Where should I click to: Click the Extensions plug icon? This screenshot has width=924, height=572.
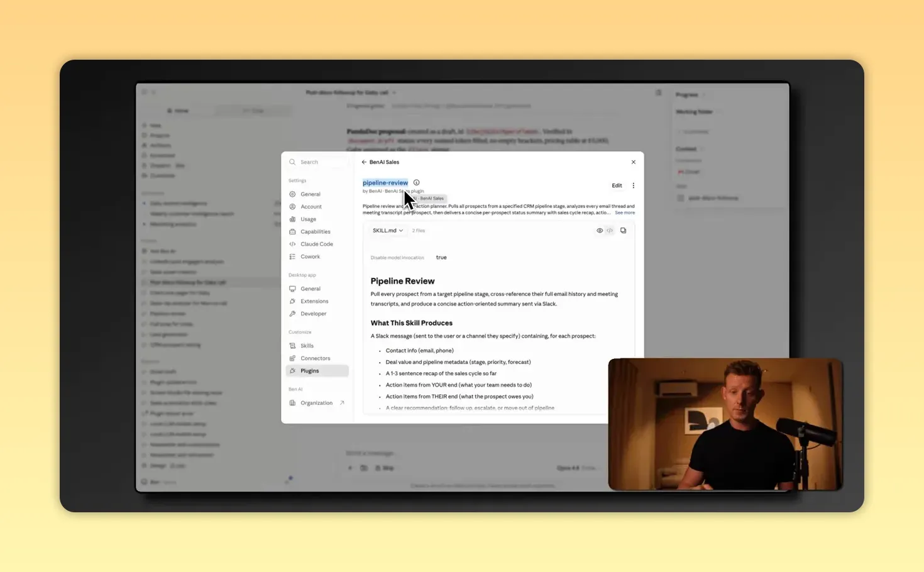coord(292,301)
